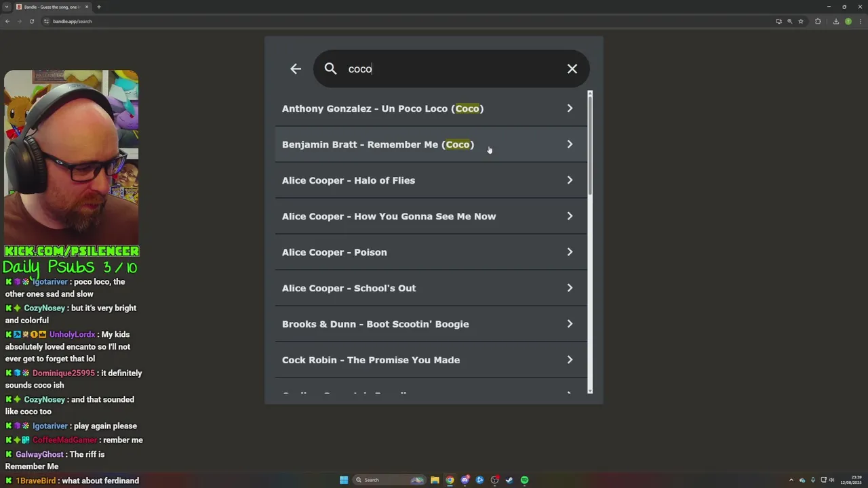Open the browser extensions menu

[818, 21]
